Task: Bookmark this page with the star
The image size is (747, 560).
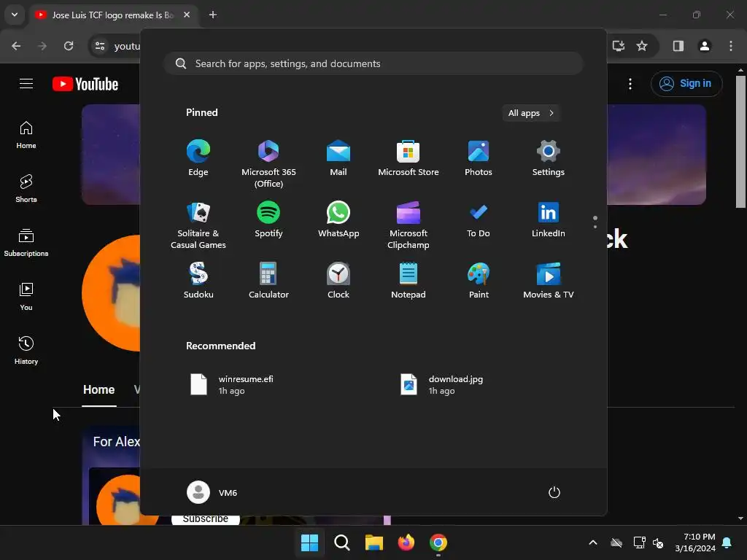Action: click(642, 46)
